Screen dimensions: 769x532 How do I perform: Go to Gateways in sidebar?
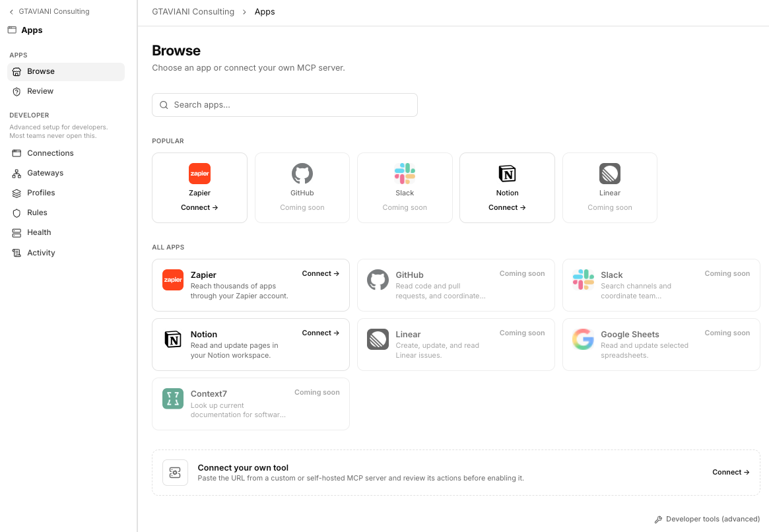coord(66,173)
